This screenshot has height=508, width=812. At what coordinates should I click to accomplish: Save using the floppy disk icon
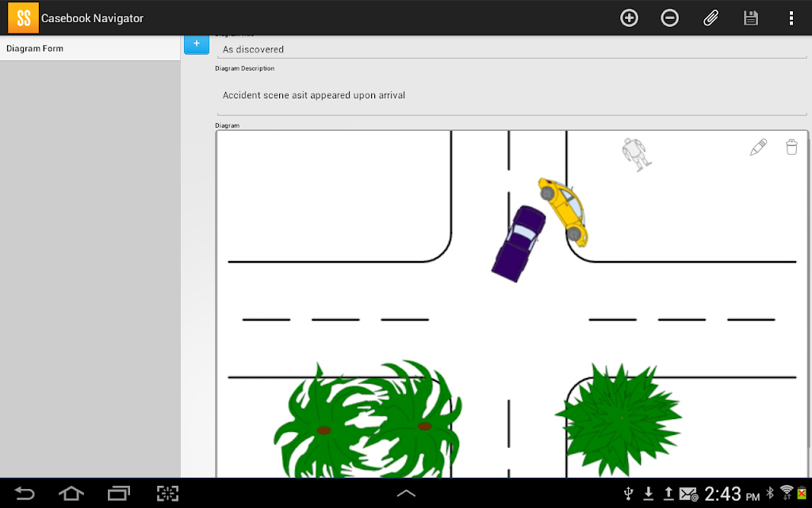(751, 17)
